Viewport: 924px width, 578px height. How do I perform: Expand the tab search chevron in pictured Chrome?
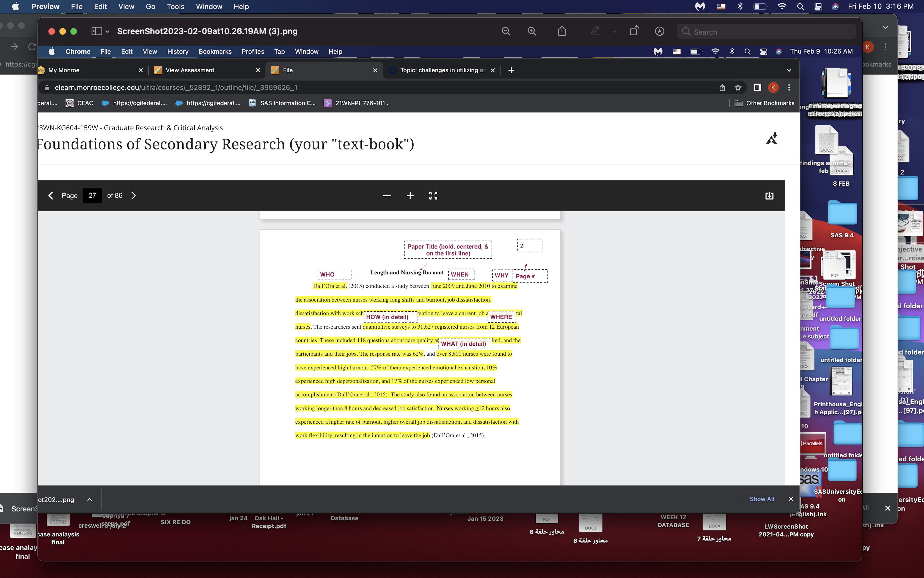point(789,70)
